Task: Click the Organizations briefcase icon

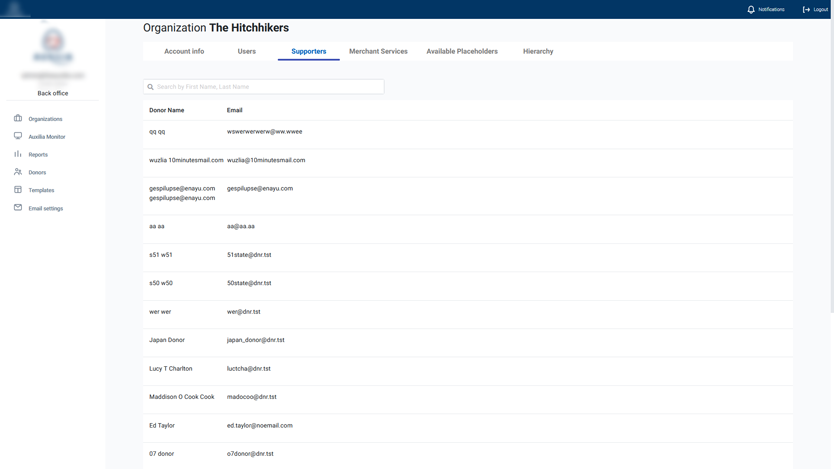Action: click(x=18, y=119)
